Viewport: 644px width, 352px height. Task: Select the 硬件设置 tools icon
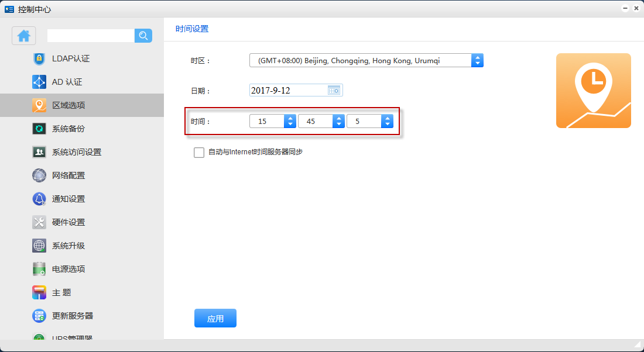click(x=39, y=222)
